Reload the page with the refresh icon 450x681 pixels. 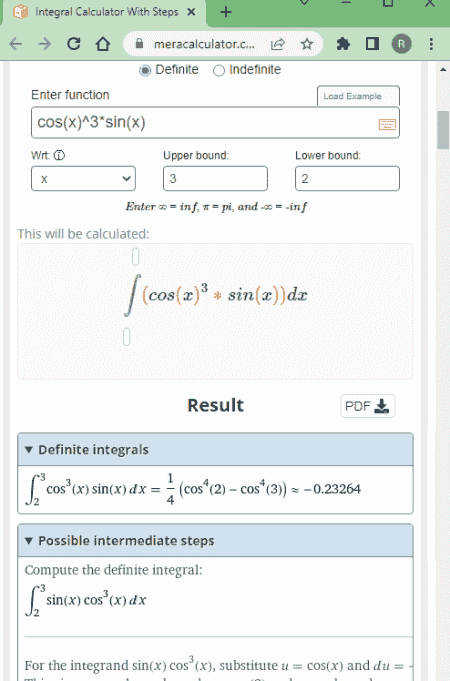coord(73,44)
